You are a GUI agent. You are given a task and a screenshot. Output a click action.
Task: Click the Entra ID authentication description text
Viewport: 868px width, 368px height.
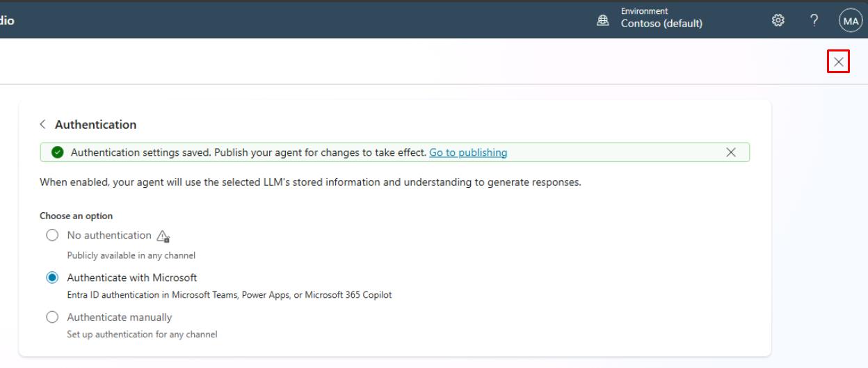point(229,295)
